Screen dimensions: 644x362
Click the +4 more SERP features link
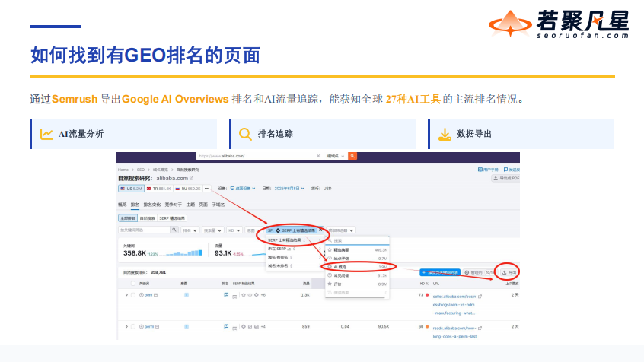coord(263,327)
